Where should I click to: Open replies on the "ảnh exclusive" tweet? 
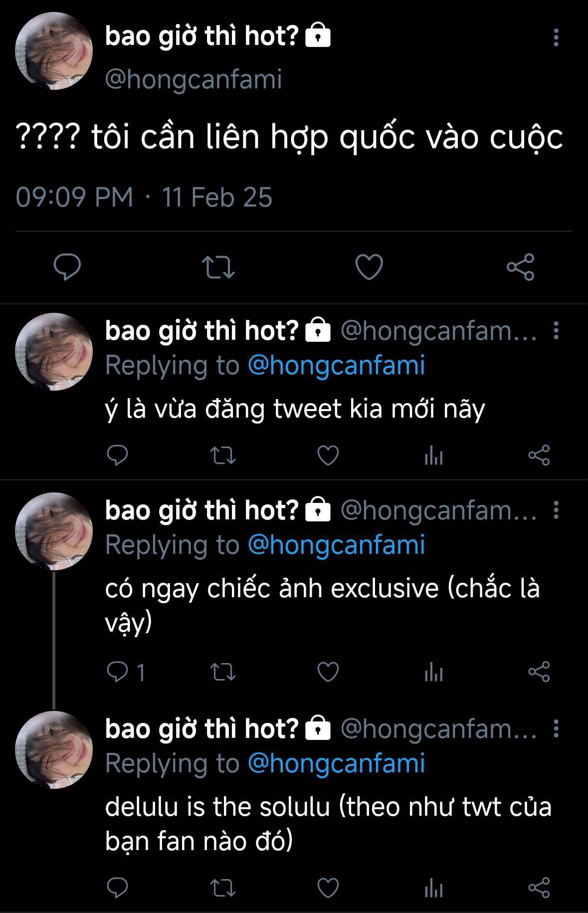tap(126, 672)
